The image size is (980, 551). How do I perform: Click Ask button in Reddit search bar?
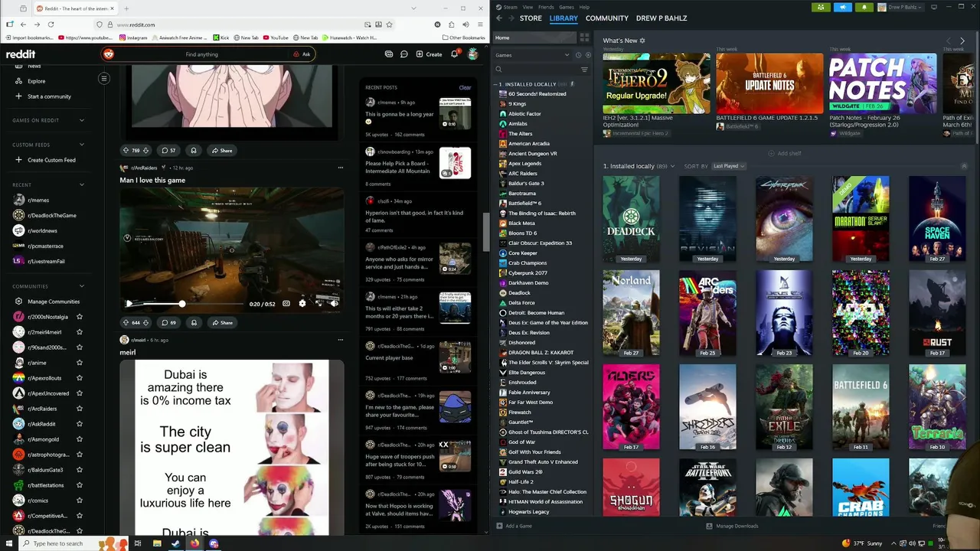click(302, 54)
